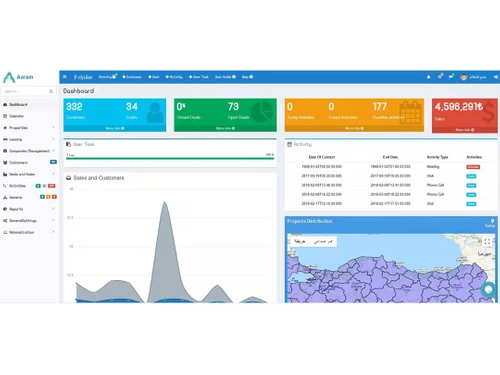The height and width of the screenshot is (375, 500).
Task: Click the Date Of Contact column header
Action: pos(321,157)
